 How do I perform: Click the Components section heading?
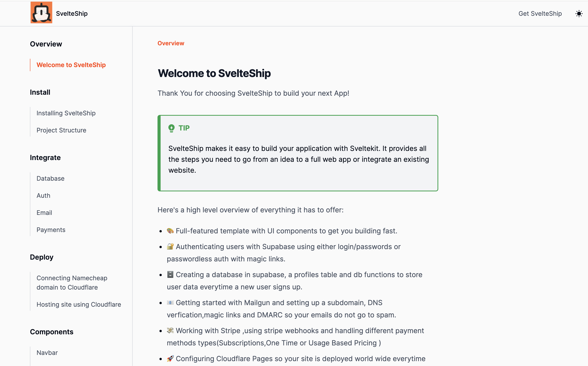pyautogui.click(x=52, y=332)
